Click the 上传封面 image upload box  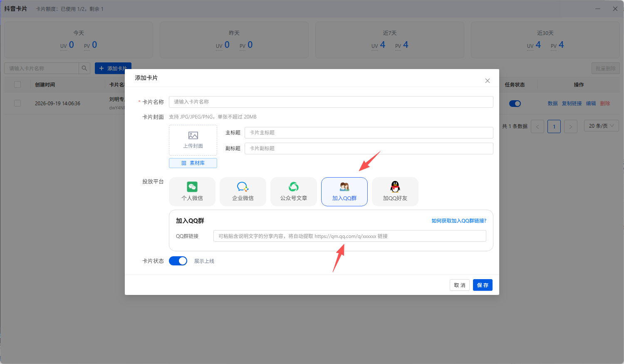pos(193,140)
